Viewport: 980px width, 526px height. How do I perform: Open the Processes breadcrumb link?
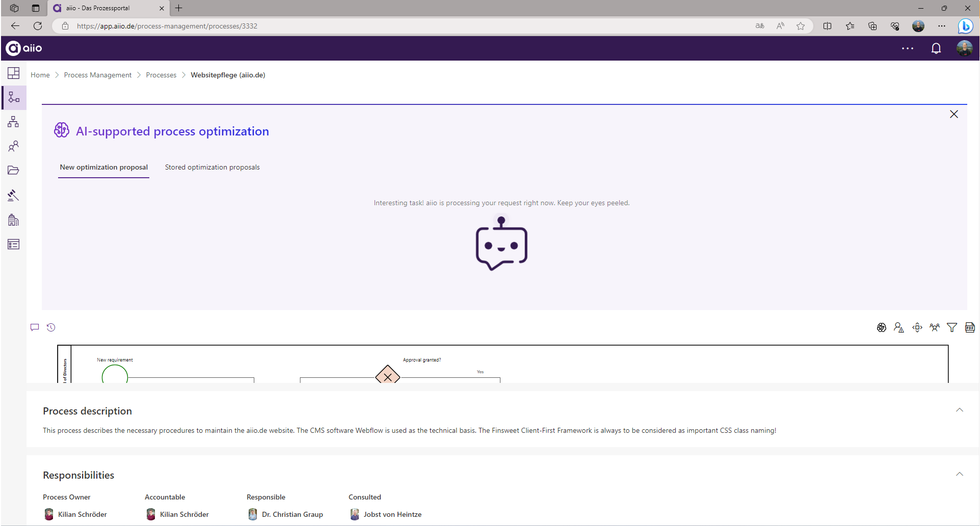[161, 75]
